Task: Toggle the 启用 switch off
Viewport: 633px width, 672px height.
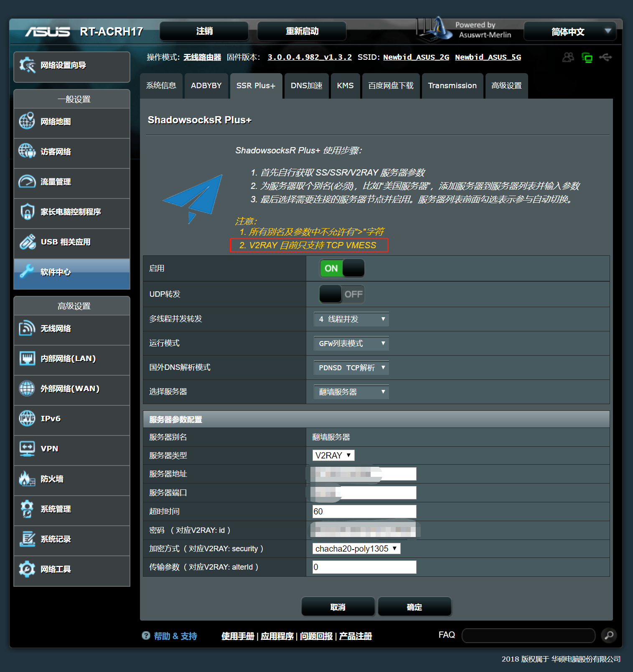Action: point(342,268)
